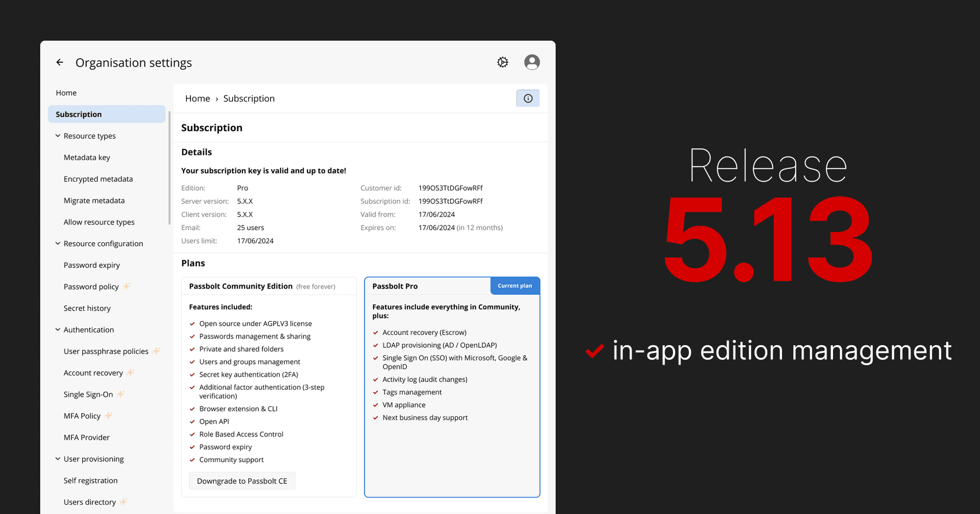This screenshot has height=514, width=980.
Task: Open the user profile avatar menu
Action: pyautogui.click(x=532, y=62)
